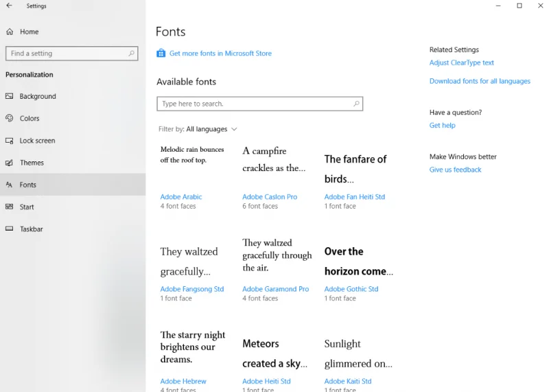
Task: Click the Colors palette icon
Action: coord(10,119)
